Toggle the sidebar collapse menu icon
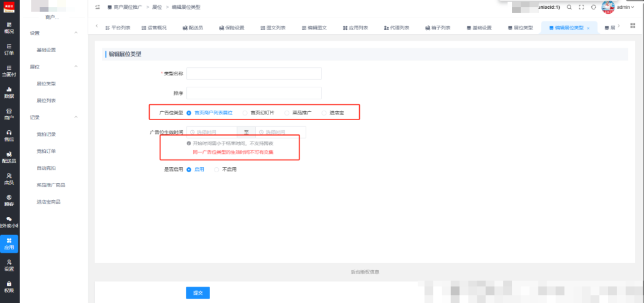644x303 pixels. (x=97, y=7)
